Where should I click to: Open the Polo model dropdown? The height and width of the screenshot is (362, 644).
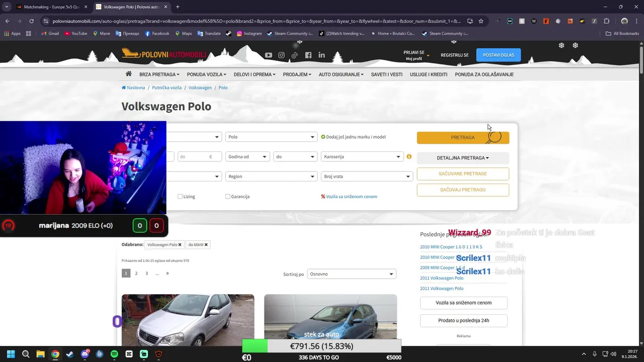pos(272,137)
